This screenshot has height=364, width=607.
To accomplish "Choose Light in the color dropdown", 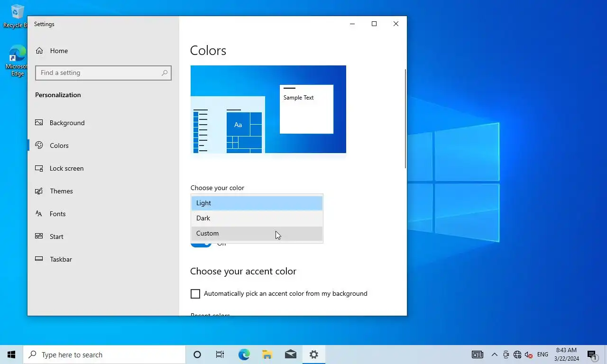I will (257, 203).
